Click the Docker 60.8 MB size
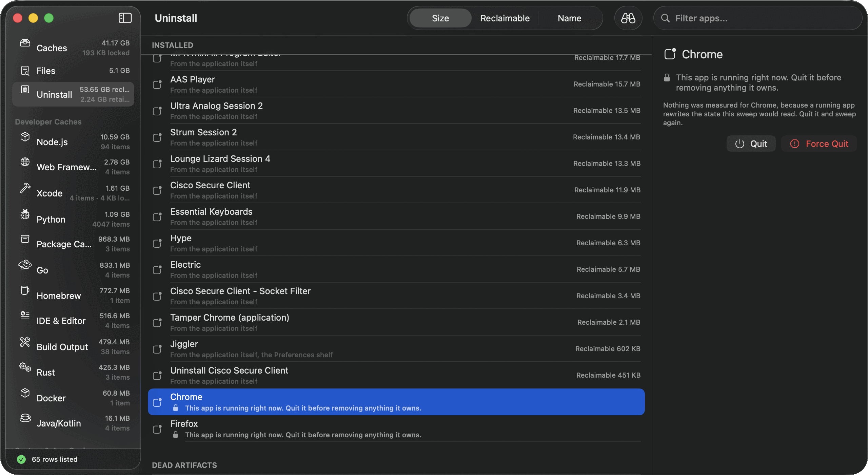The height and width of the screenshot is (475, 868). pos(116,393)
